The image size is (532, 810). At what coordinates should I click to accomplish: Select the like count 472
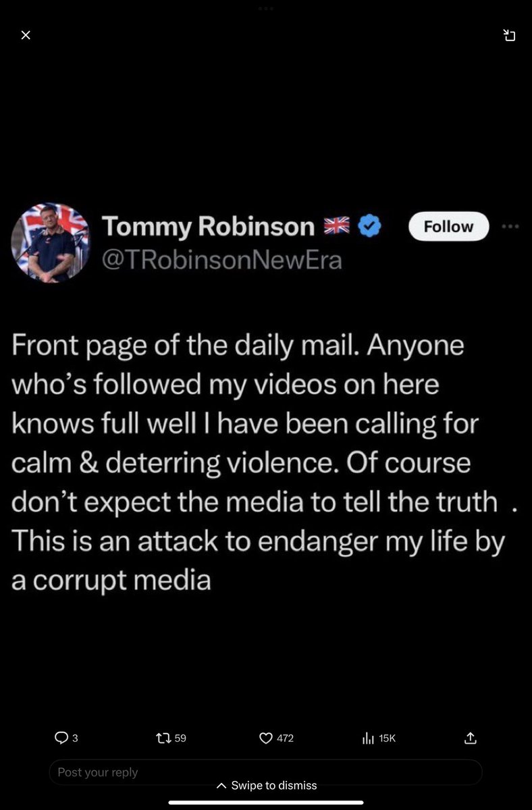point(286,738)
